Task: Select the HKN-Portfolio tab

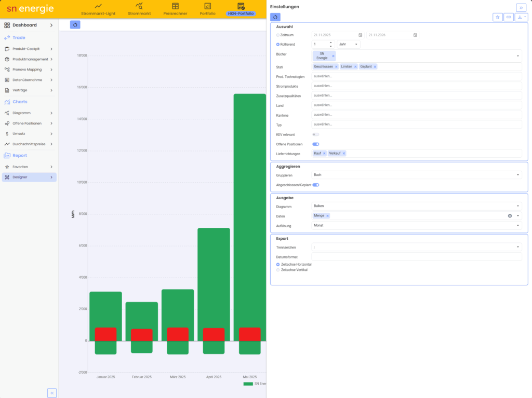Action: [241, 9]
